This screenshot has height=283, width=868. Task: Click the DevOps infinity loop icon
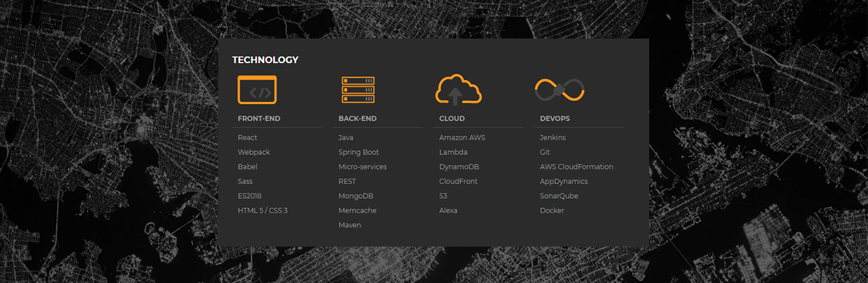click(x=559, y=90)
